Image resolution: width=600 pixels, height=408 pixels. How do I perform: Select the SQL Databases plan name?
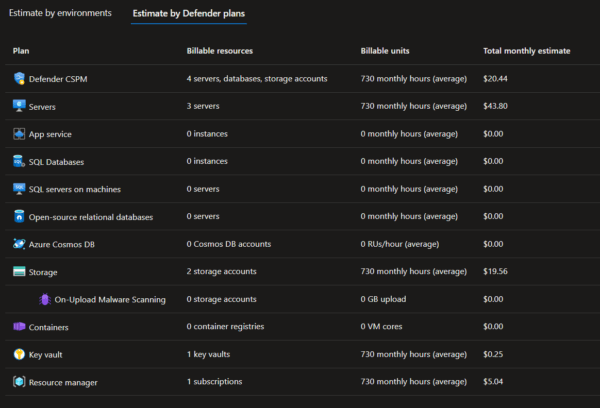click(x=56, y=162)
